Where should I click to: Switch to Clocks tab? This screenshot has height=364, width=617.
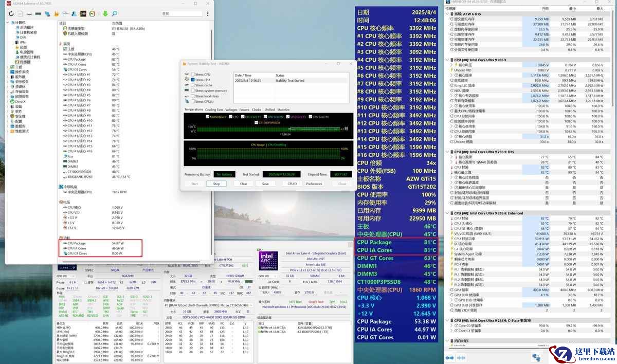click(x=257, y=110)
